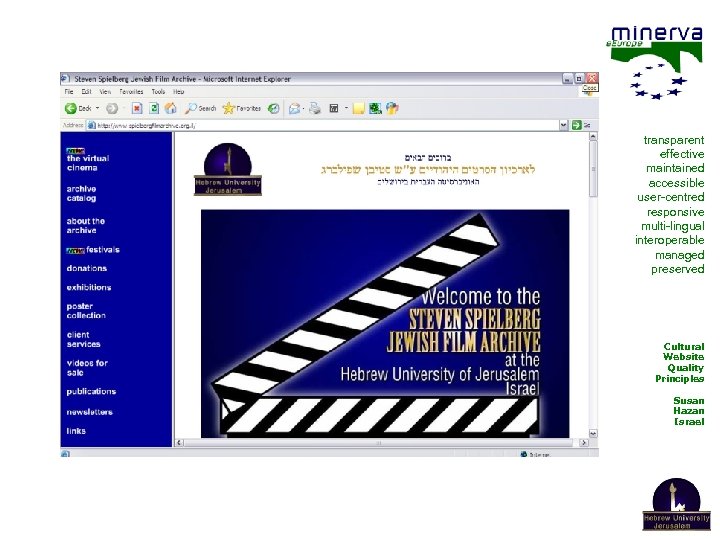This screenshot has height=540, width=720.
Task: Click the page icon in the address bar
Action: pyautogui.click(x=91, y=125)
